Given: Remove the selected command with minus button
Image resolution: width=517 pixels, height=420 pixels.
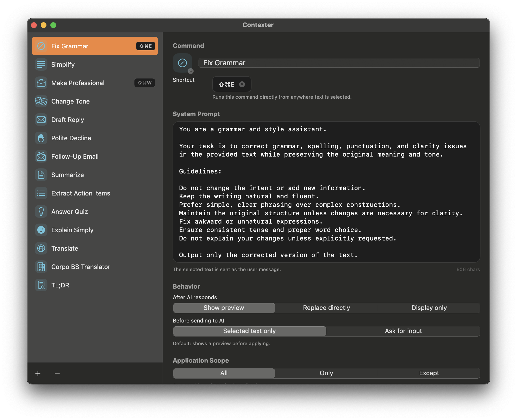Looking at the screenshot, I should tap(57, 374).
